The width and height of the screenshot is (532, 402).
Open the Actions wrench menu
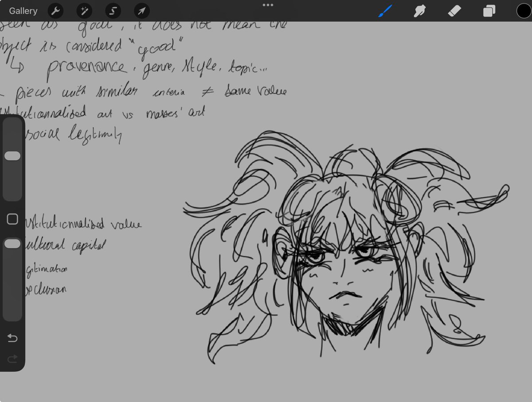[55, 11]
